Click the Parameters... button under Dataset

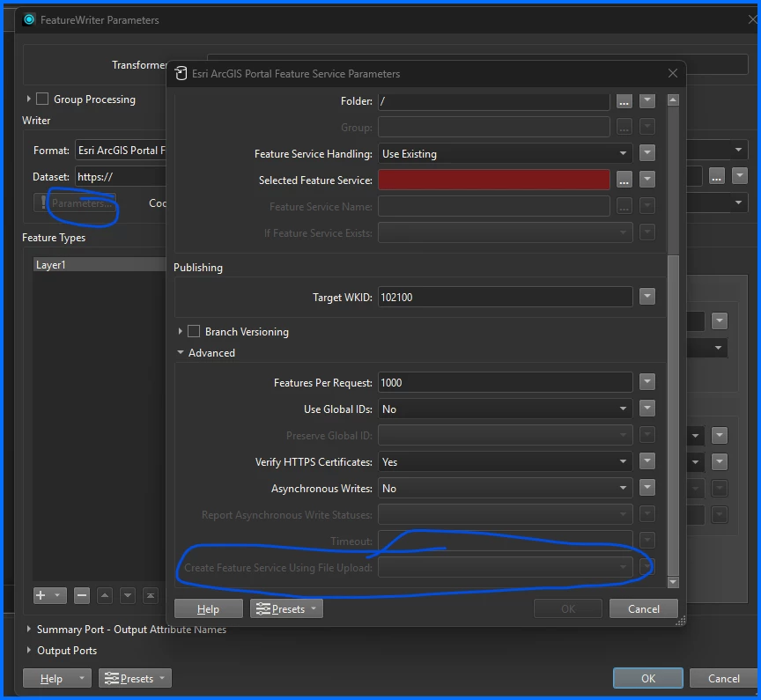point(75,203)
